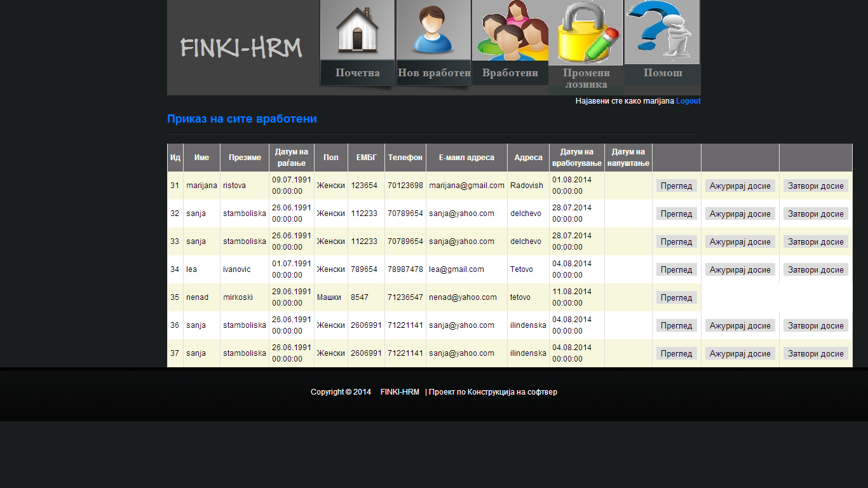Viewport: 868px width, 488px height.
Task: Click the Logout link
Action: click(688, 101)
